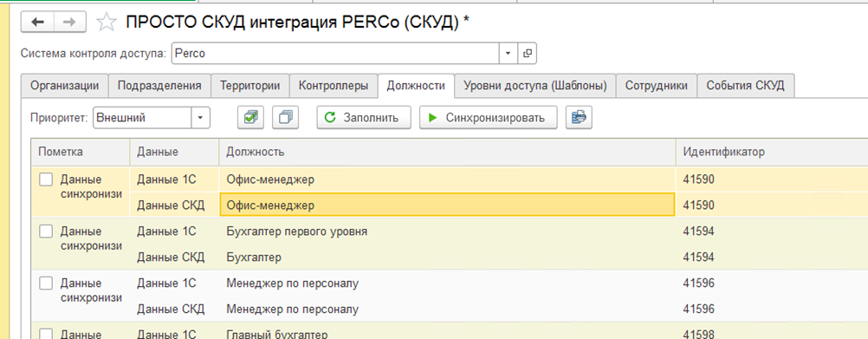
Task: Tick the checkbox in the Главный бухгалтер row
Action: click(x=46, y=334)
